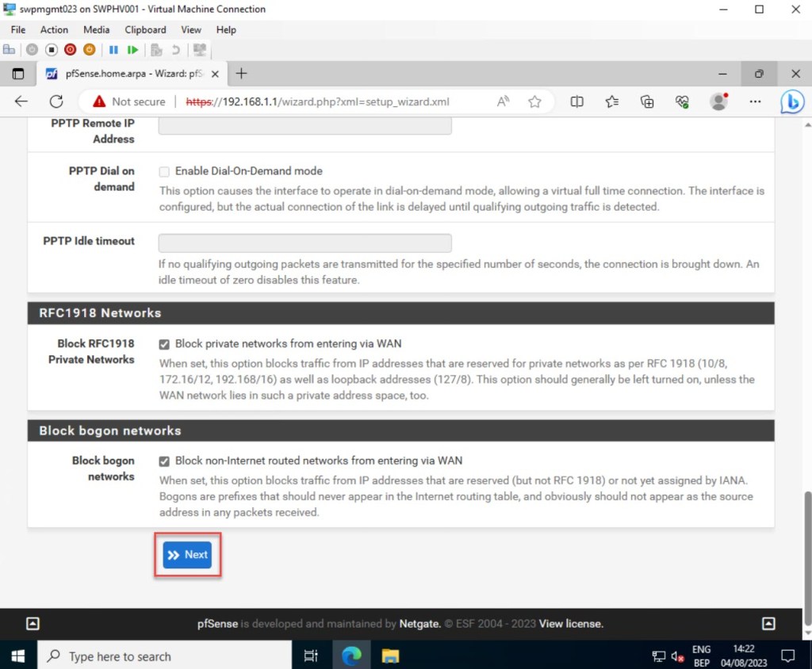Toggle the Enable Dial-On-Demand mode checkbox
The image size is (812, 669).
164,171
